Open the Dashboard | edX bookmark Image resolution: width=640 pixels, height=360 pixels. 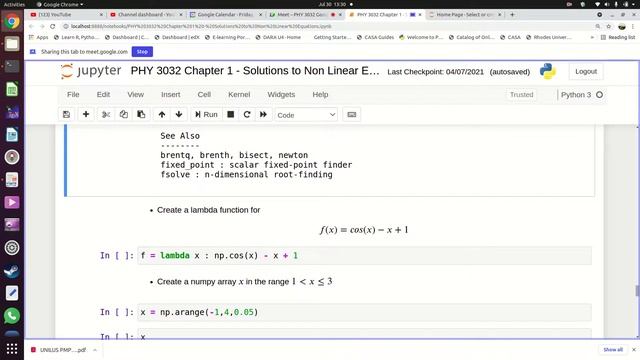coord(176,37)
